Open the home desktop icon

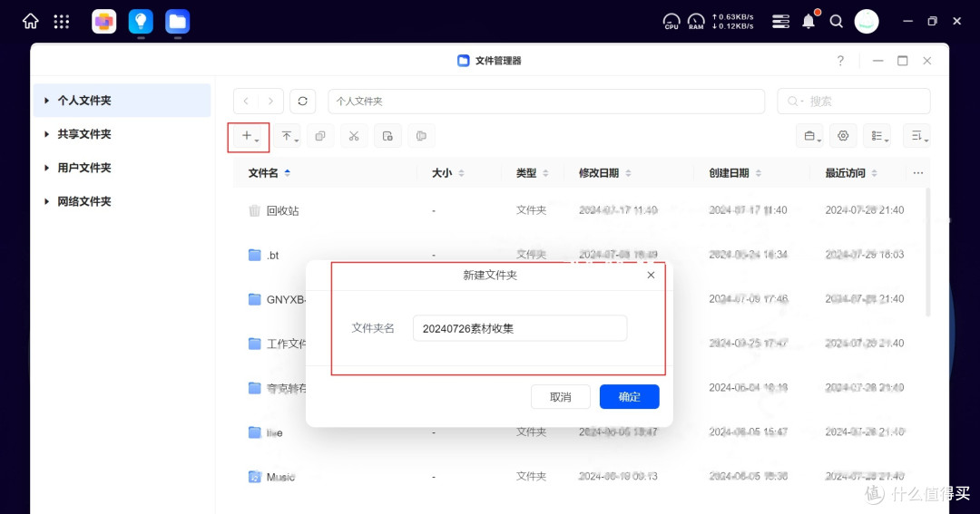click(30, 22)
